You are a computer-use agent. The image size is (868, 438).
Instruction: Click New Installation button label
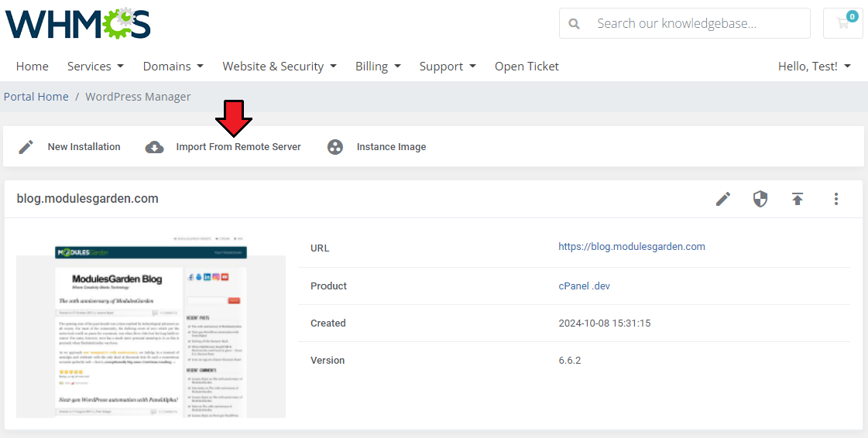tap(84, 146)
